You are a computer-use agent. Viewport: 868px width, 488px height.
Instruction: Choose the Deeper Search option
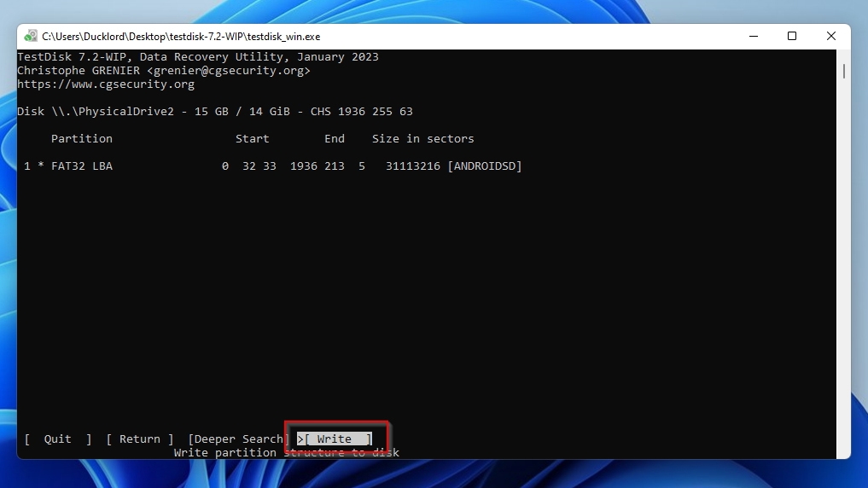(238, 439)
